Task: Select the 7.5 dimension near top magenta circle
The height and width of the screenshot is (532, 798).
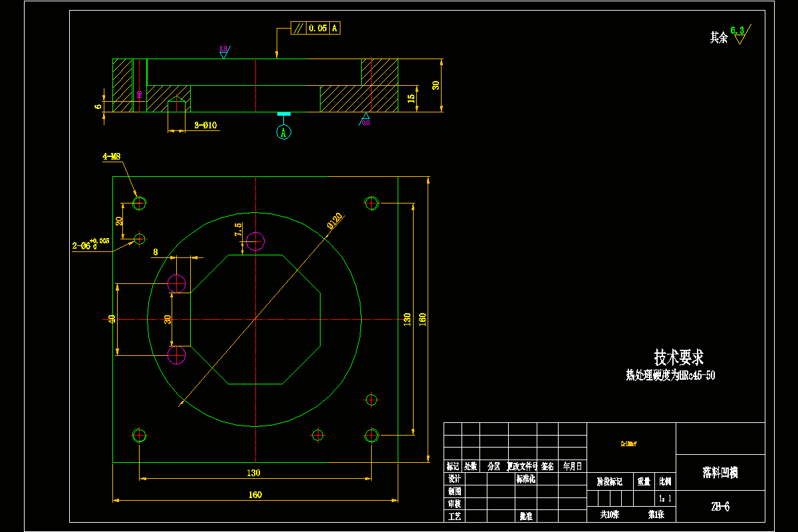Action: click(238, 230)
